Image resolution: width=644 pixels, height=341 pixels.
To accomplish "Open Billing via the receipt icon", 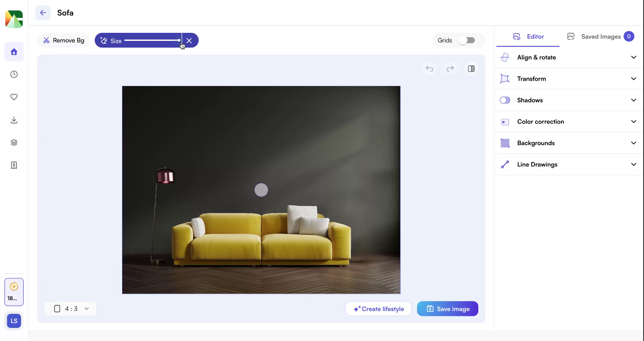I will [x=14, y=165].
